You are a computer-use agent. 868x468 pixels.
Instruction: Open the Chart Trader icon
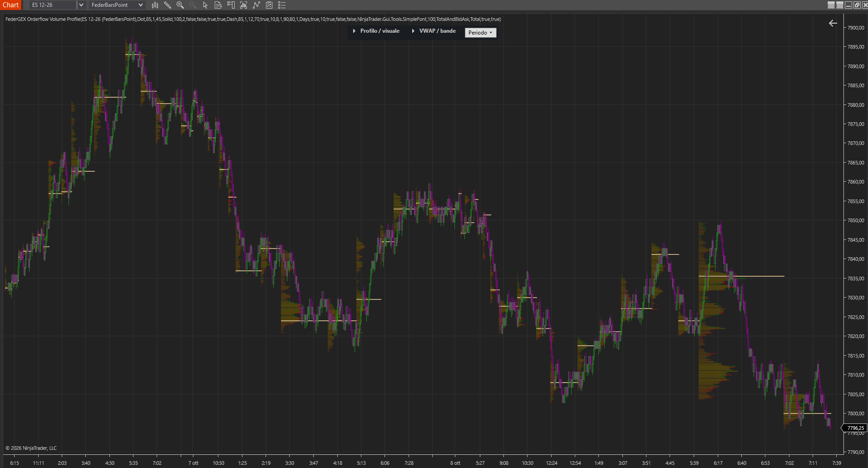(x=231, y=5)
